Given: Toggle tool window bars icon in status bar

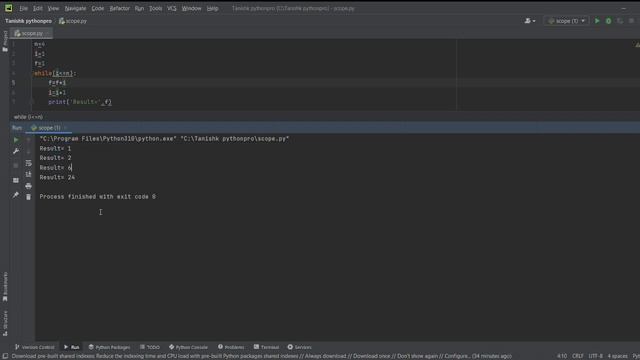Looking at the screenshot, I should point(5,356).
